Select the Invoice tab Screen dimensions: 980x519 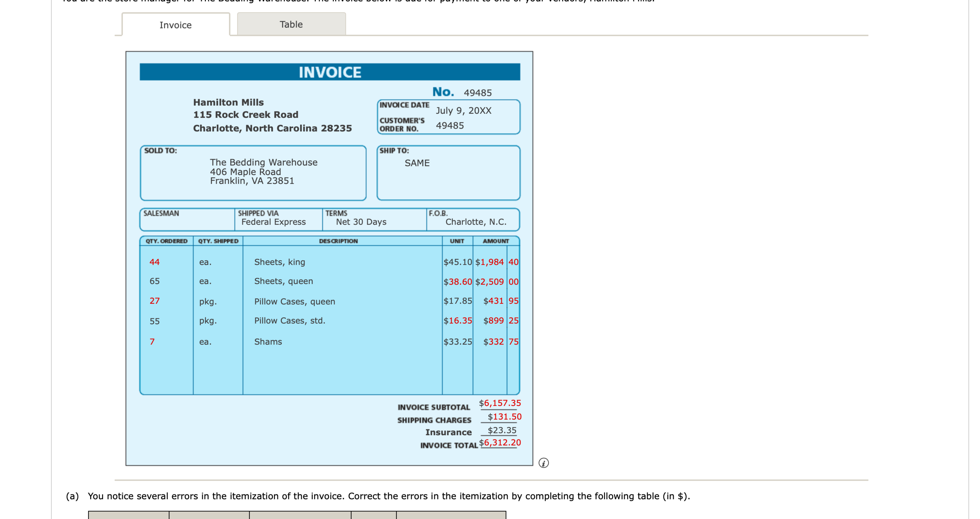pos(175,25)
